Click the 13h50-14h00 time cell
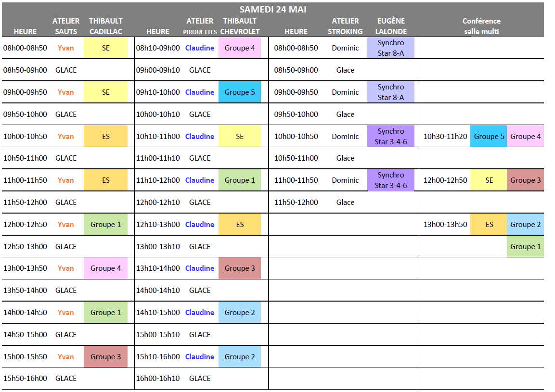The width and height of the screenshot is (555, 392). (x=25, y=291)
